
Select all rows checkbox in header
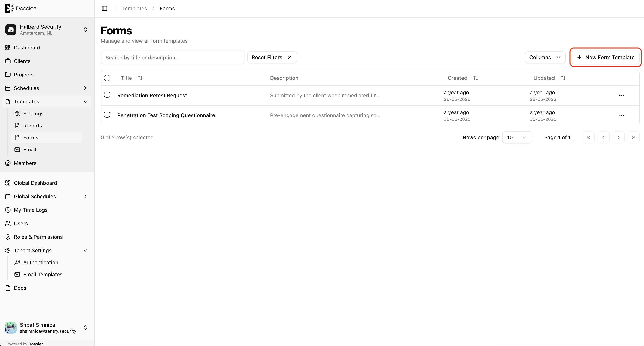point(107,78)
